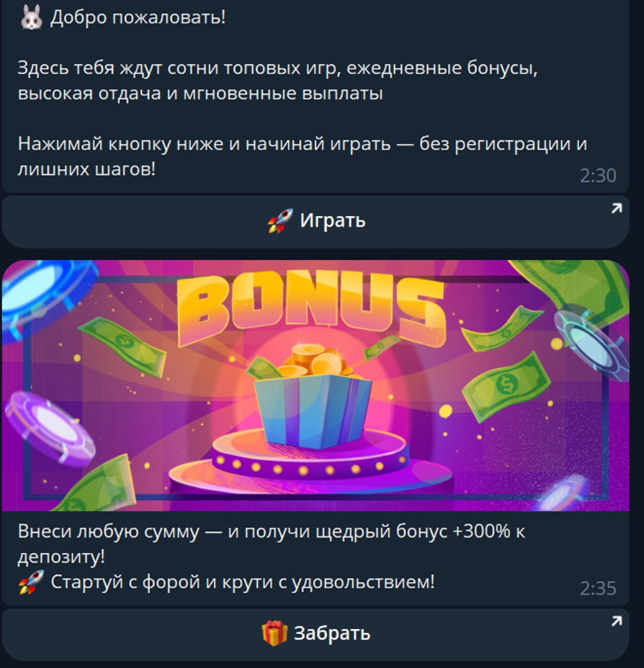Click the Забрать button
Image resolution: width=644 pixels, height=668 pixels.
coord(316,634)
